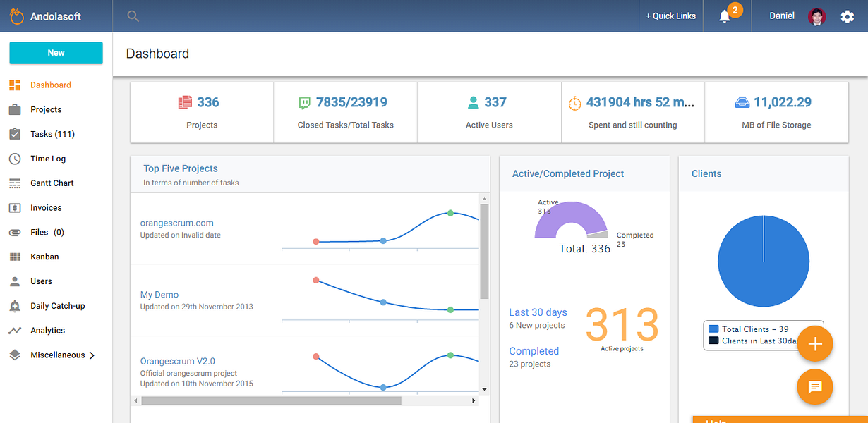Open the orange chat bubble button
Image resolution: width=868 pixels, height=423 pixels.
click(x=815, y=386)
